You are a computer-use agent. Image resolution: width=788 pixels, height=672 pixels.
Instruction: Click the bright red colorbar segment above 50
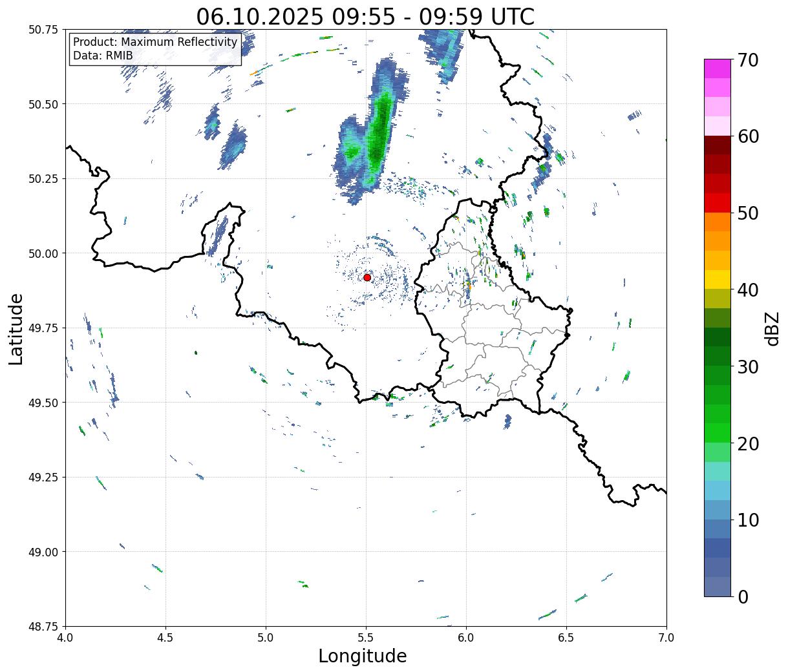pyautogui.click(x=717, y=202)
